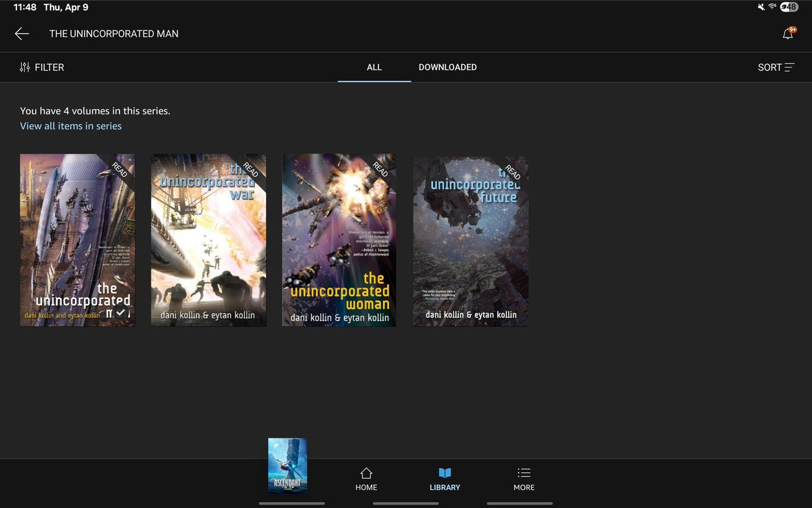The image size is (812, 508).
Task: Click the series title The Unincorporated Man
Action: tap(114, 34)
